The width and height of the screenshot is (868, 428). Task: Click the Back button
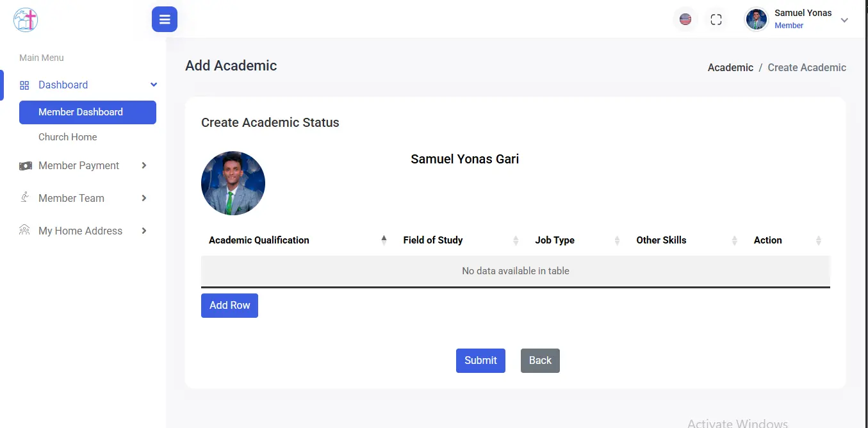[x=540, y=361]
